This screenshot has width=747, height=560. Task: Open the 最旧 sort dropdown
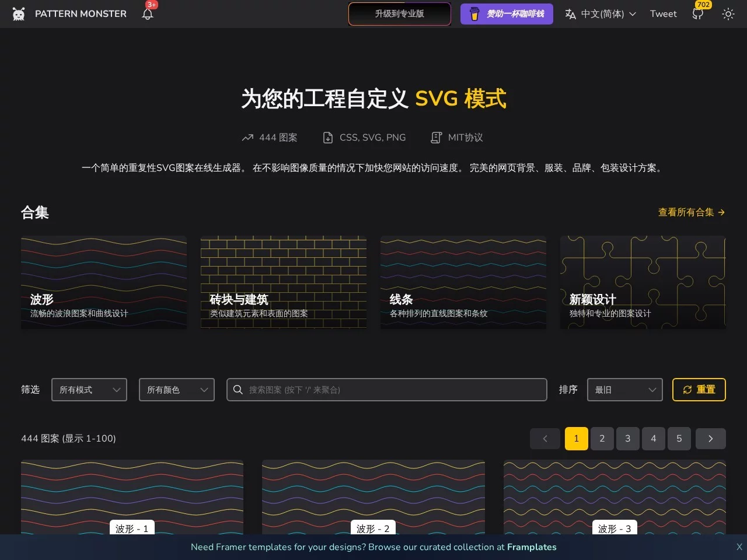pos(624,390)
